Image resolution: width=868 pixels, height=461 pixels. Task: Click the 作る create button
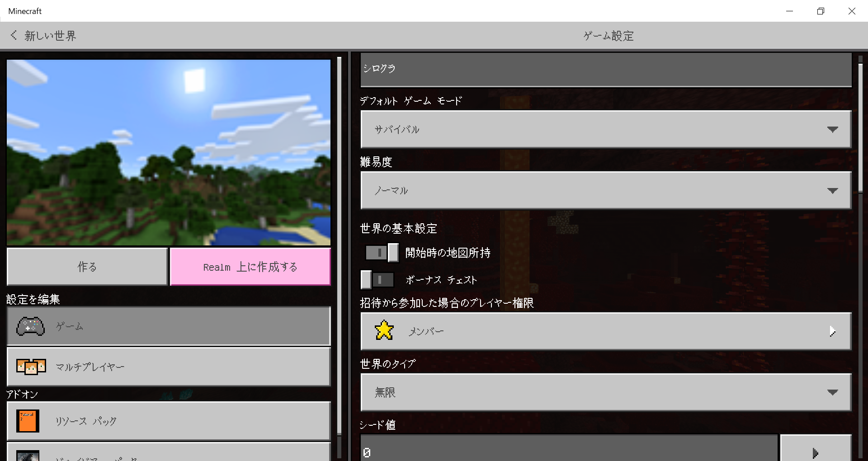click(x=87, y=267)
